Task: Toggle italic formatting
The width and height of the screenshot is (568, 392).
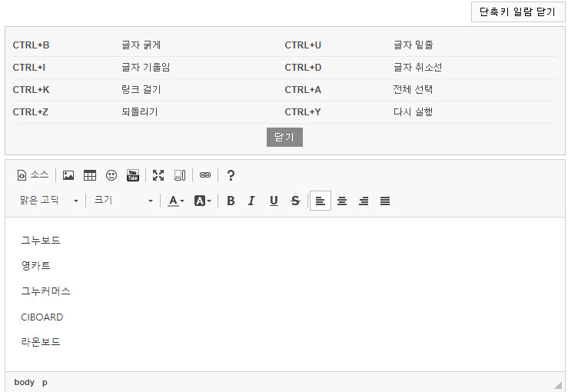Action: click(x=251, y=201)
